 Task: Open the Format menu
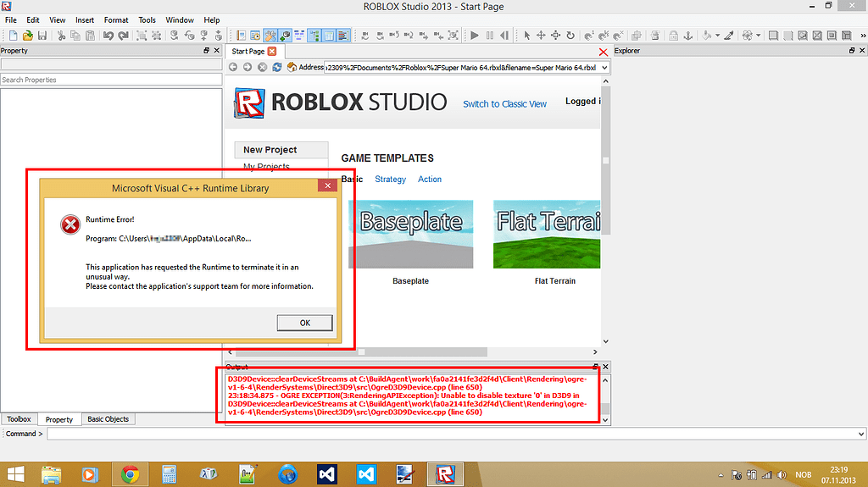(116, 20)
